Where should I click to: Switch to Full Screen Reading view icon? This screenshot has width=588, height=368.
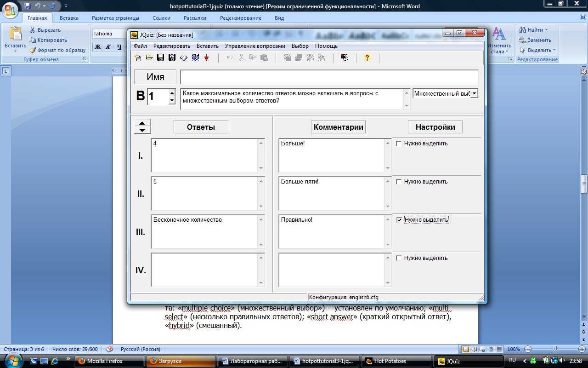475,349
